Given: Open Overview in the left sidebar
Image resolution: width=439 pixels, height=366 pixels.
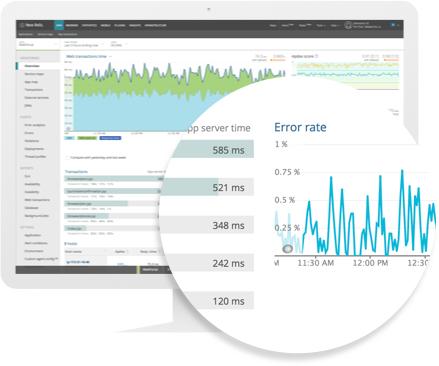Looking at the screenshot, I should click(32, 66).
